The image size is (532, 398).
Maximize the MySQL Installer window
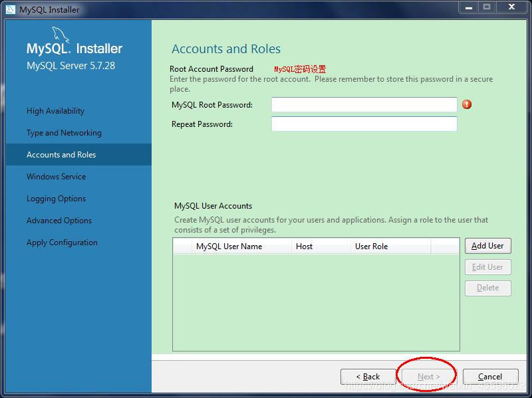click(487, 7)
